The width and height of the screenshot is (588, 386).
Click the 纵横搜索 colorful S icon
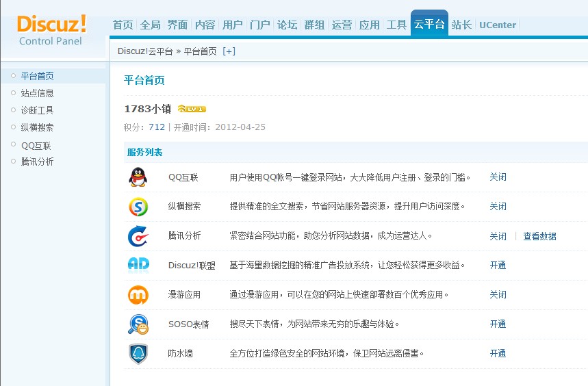pos(138,207)
